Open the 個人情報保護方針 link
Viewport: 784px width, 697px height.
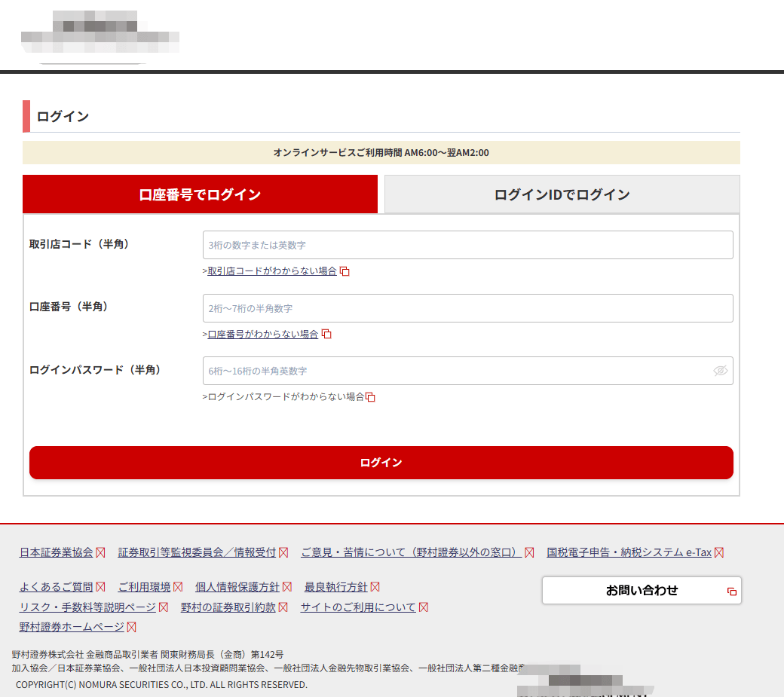coord(239,586)
